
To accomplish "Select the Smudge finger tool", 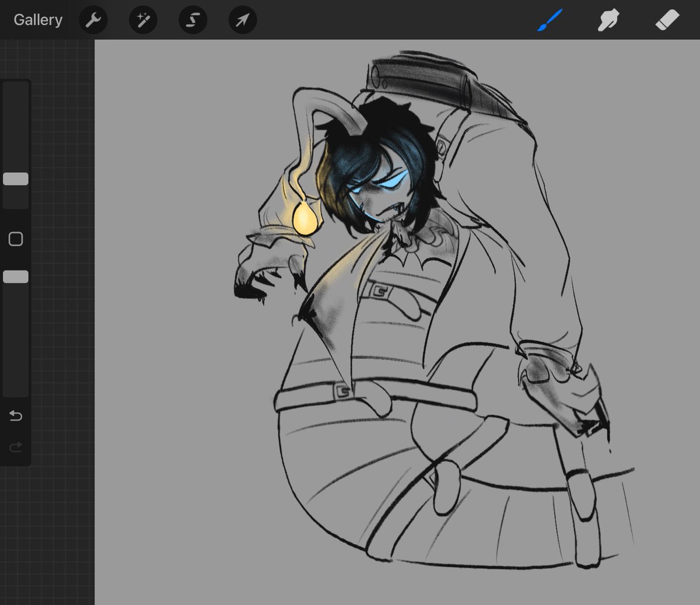I will pos(608,20).
